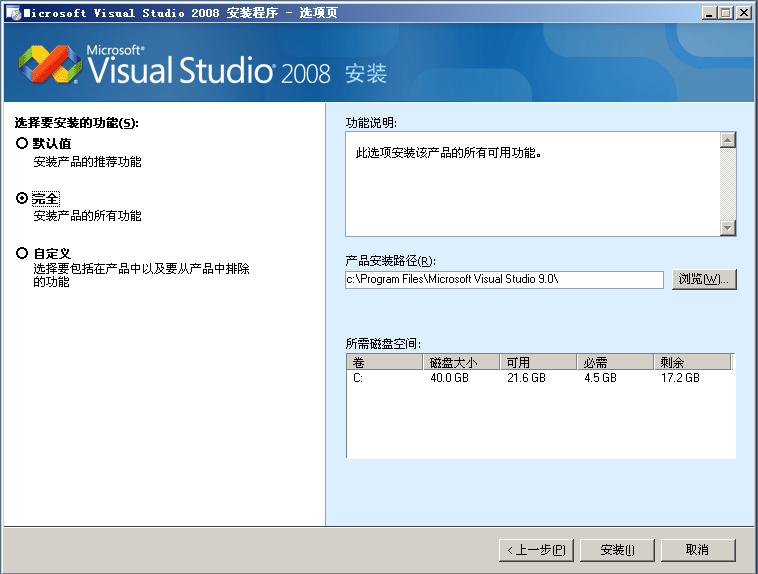Select the 默认值 radio button
Image resolution: width=758 pixels, height=574 pixels.
click(22, 143)
